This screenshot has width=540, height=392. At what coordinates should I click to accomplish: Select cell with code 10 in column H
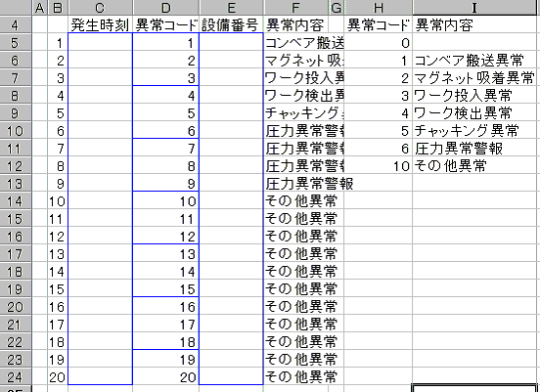379,166
